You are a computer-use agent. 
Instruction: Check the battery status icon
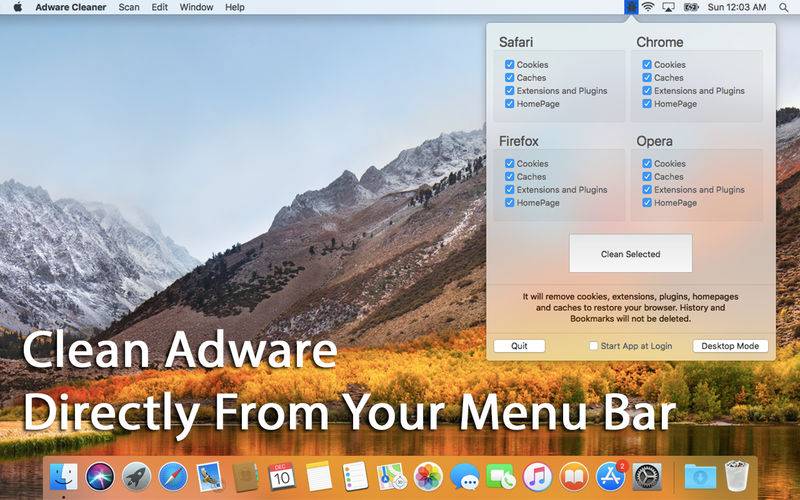[691, 7]
